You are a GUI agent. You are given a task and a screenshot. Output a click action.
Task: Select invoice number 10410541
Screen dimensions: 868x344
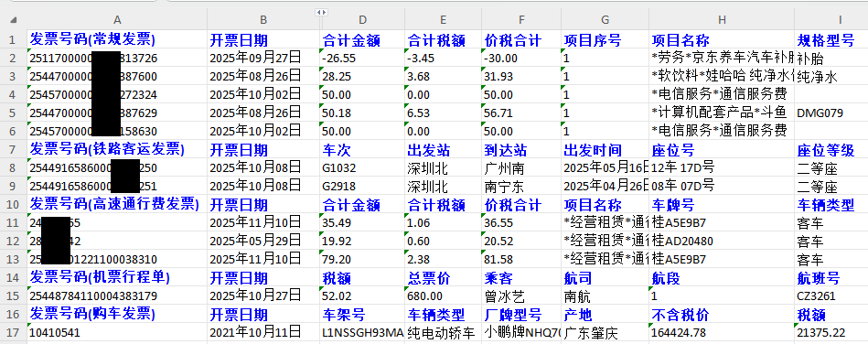117,332
